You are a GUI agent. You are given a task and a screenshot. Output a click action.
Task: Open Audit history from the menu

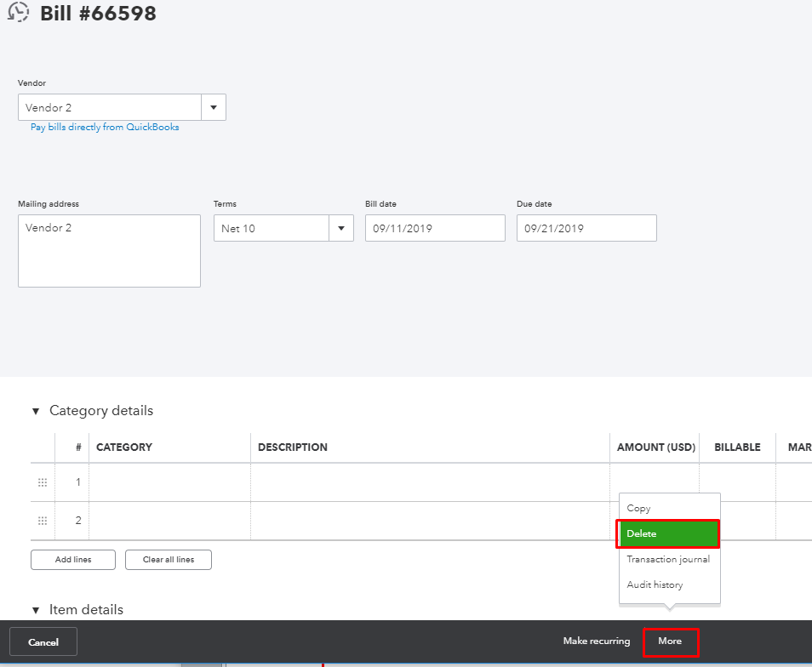669,584
